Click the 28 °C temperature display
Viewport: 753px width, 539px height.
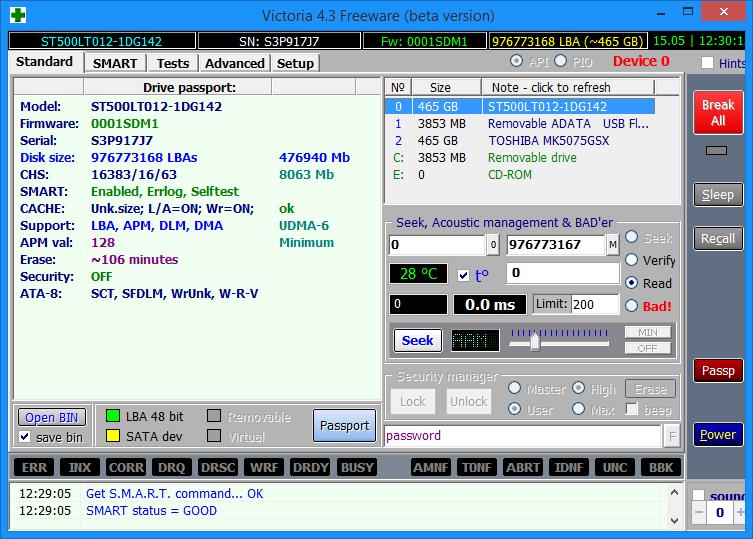(x=418, y=274)
